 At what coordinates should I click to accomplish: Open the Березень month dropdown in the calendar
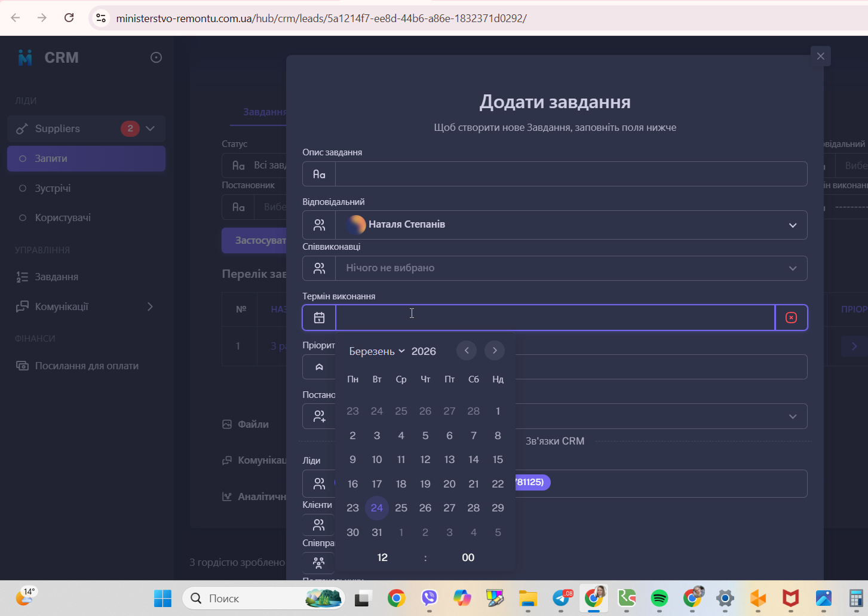point(377,351)
